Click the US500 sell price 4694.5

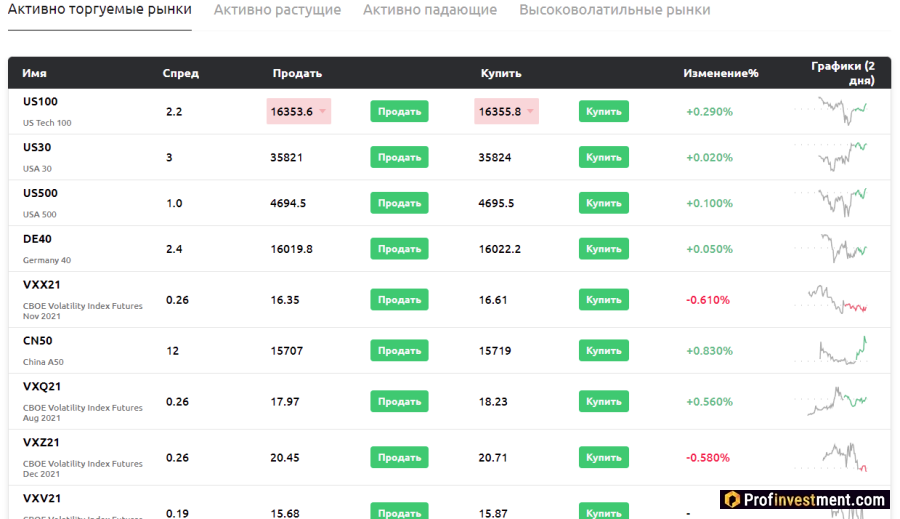(288, 203)
